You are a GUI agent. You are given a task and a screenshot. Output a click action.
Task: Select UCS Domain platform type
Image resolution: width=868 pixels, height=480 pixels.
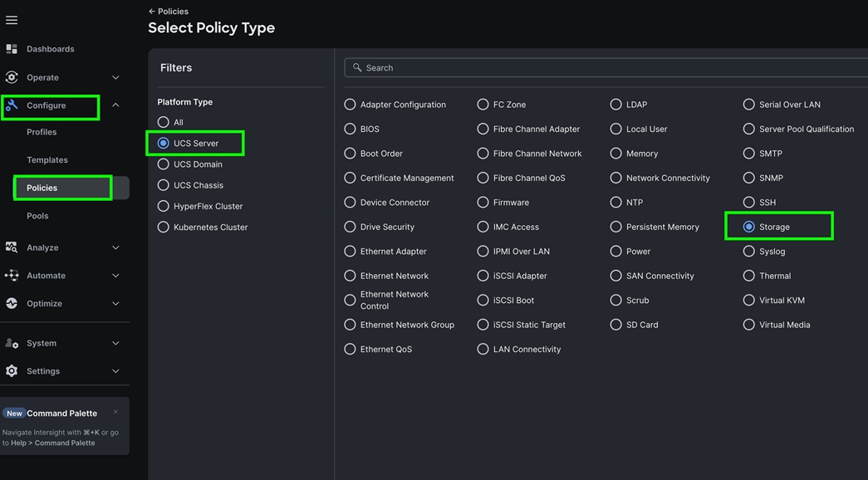tap(164, 164)
